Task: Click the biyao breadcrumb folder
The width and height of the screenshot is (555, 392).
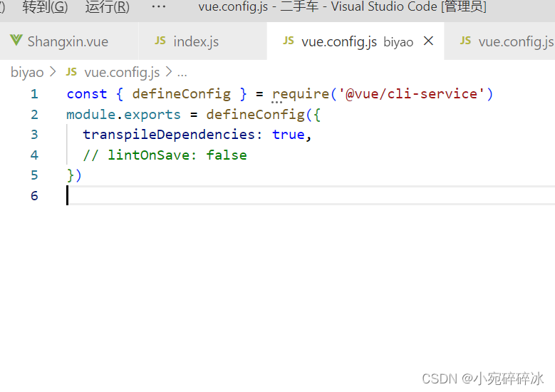Action: tap(27, 72)
